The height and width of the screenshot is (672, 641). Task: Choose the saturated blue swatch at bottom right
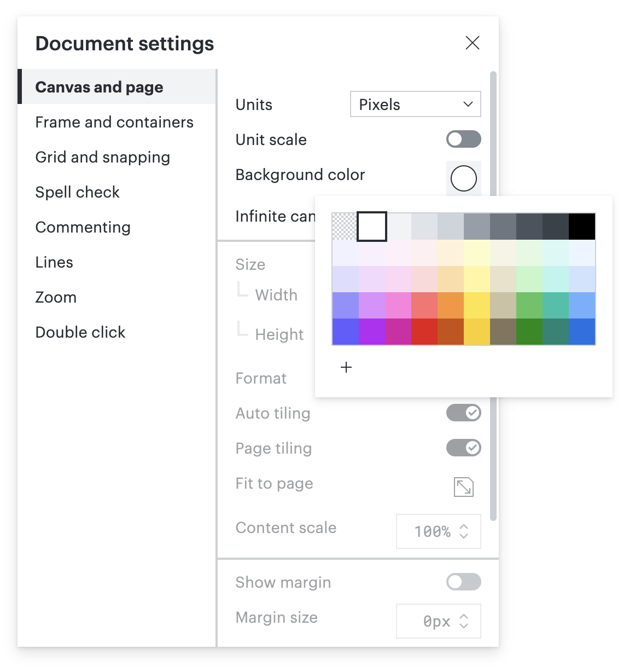pos(582,332)
